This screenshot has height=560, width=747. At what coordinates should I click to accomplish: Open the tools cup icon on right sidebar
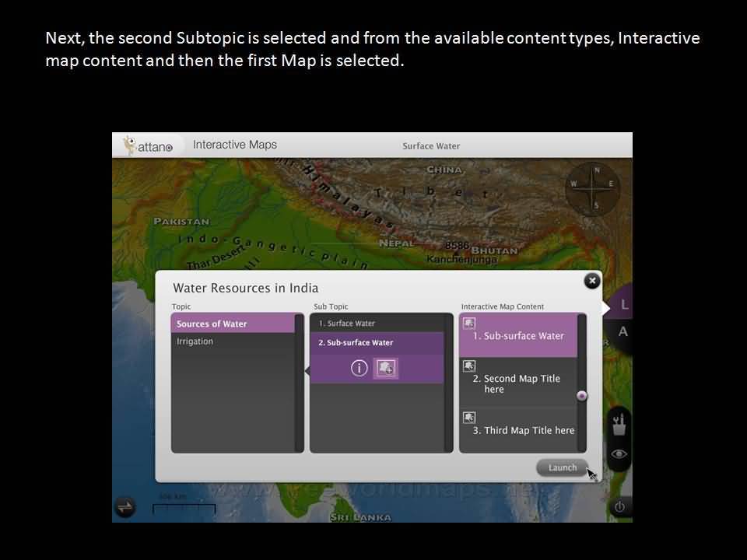click(x=619, y=425)
